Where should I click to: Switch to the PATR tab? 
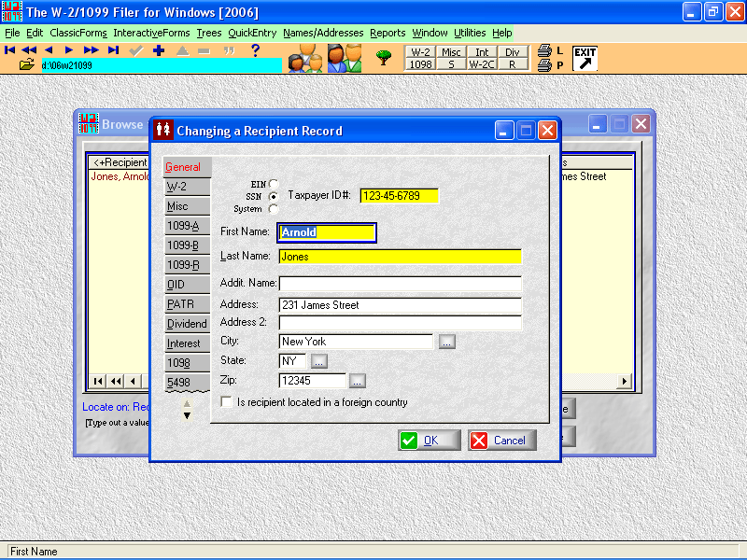click(x=187, y=304)
